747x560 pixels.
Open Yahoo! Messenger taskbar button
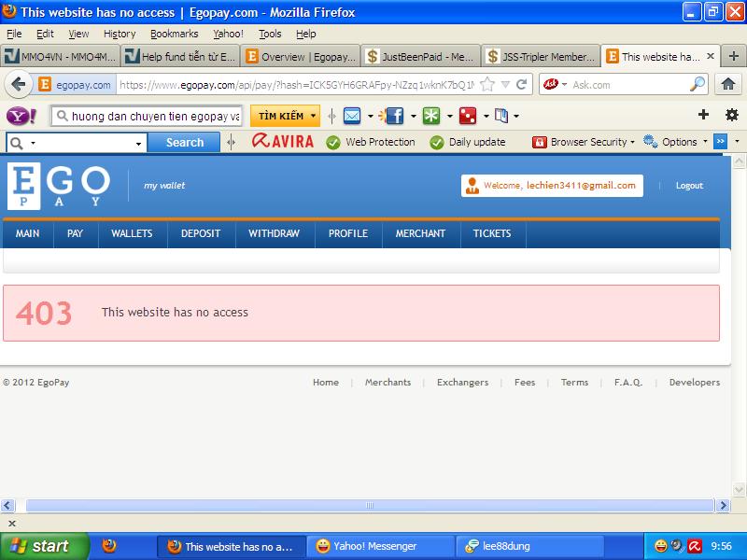pos(379,546)
